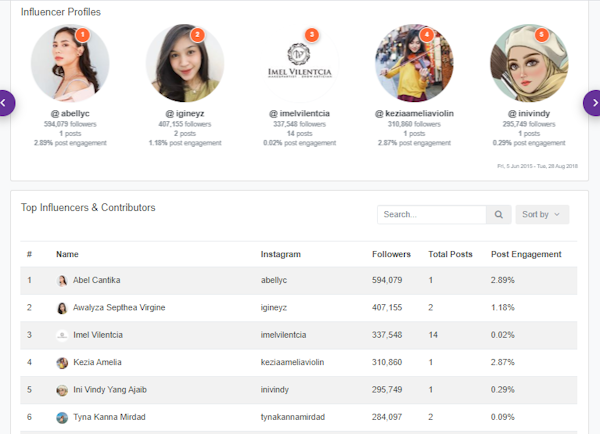Click Awalyza Septhea Virgine's row avatar
This screenshot has width=600, height=434.
[x=62, y=308]
